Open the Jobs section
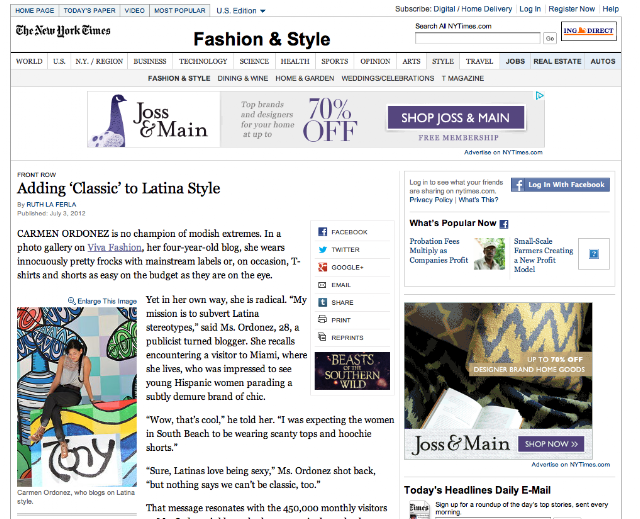The image size is (640, 519). click(x=515, y=61)
